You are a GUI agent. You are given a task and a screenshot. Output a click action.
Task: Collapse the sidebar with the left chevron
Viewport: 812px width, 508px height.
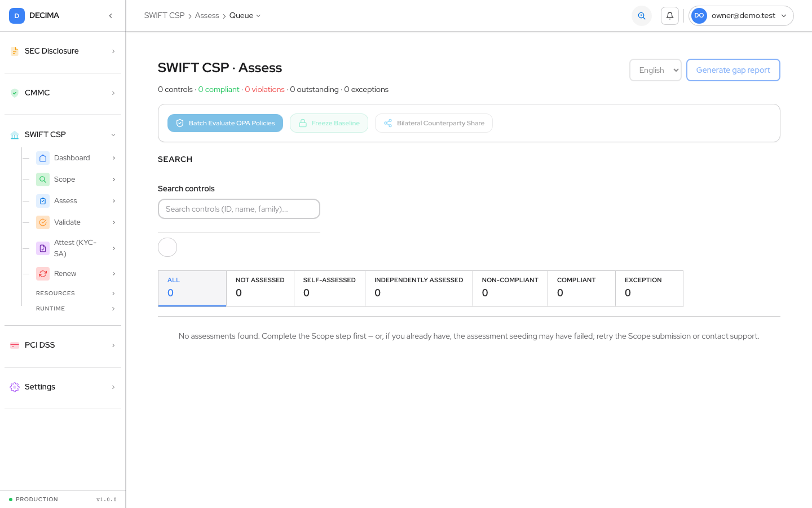(111, 16)
